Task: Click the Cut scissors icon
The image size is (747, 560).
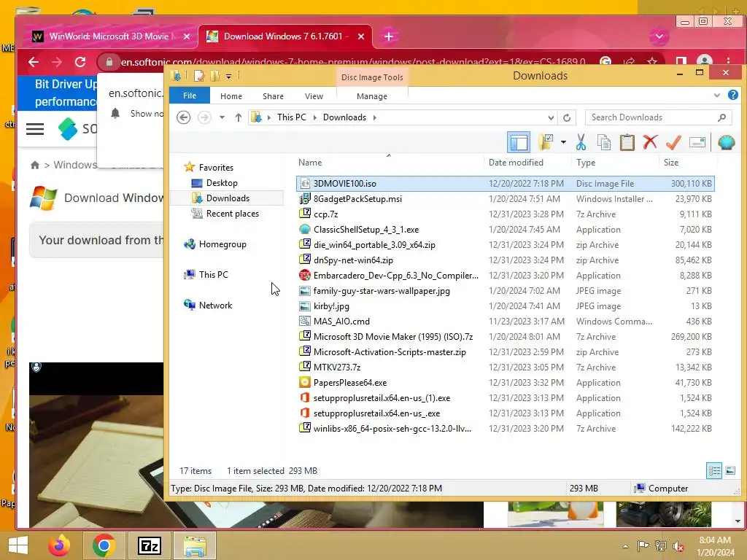Action: click(580, 142)
